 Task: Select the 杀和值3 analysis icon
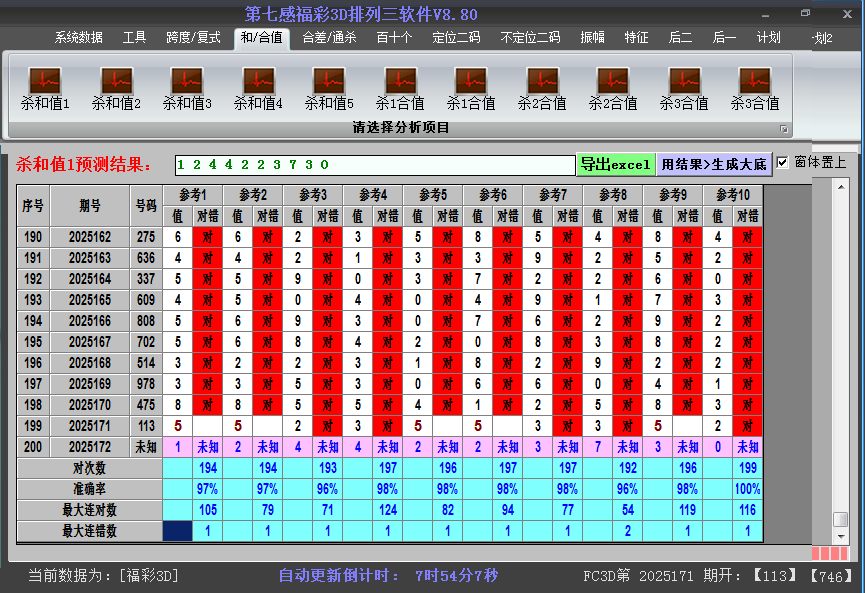[187, 88]
